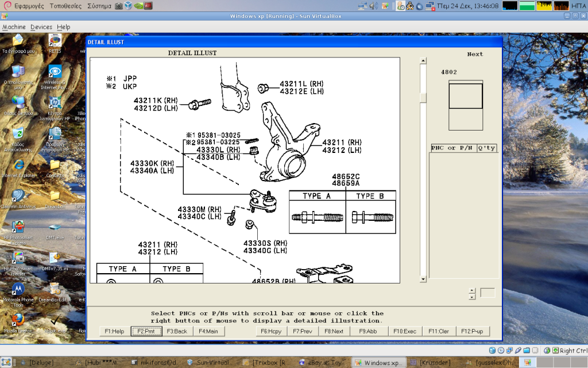Open the Wireless-G Internet desktop icon
The height and width of the screenshot is (368, 588).
point(55,76)
